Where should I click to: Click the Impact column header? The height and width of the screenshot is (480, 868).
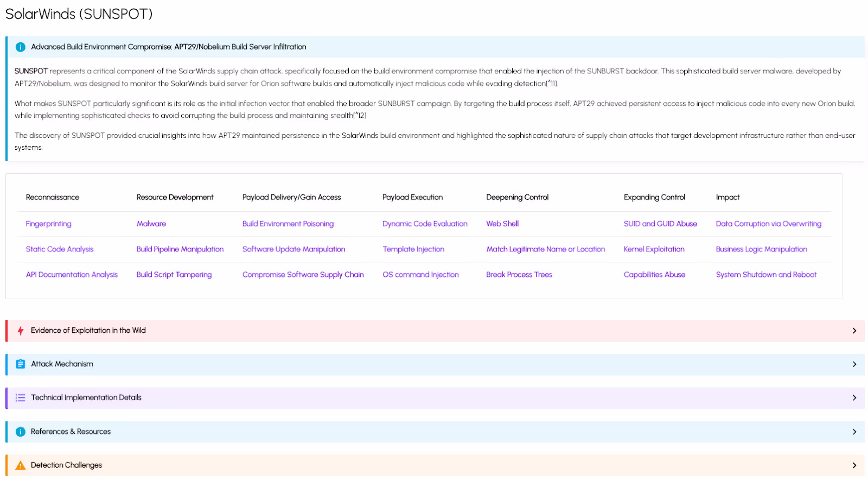coord(728,198)
